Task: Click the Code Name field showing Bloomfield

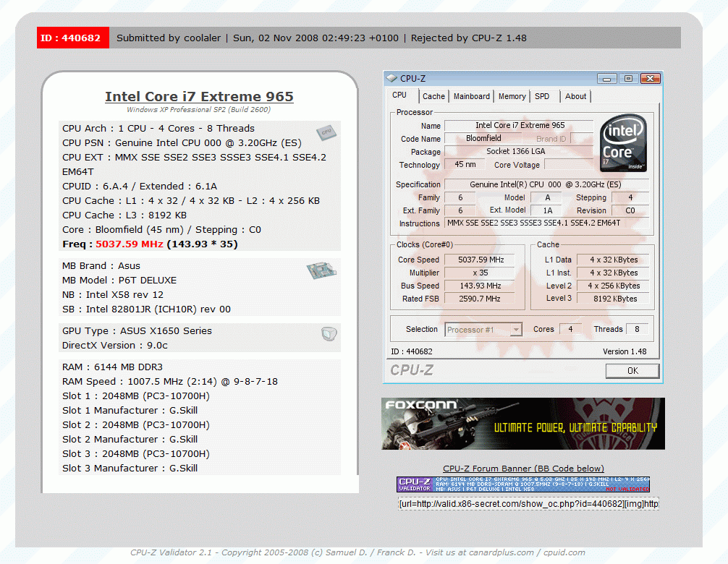Action: coord(483,138)
